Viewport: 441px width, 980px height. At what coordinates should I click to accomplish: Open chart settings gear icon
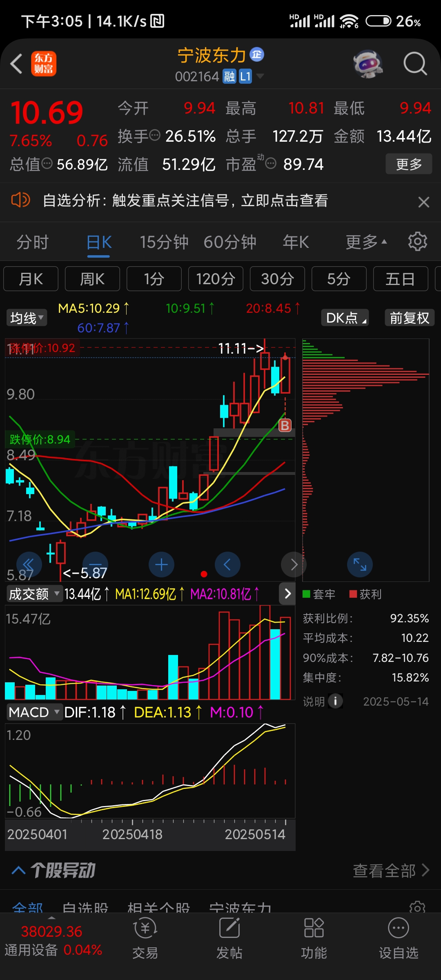pos(417,242)
